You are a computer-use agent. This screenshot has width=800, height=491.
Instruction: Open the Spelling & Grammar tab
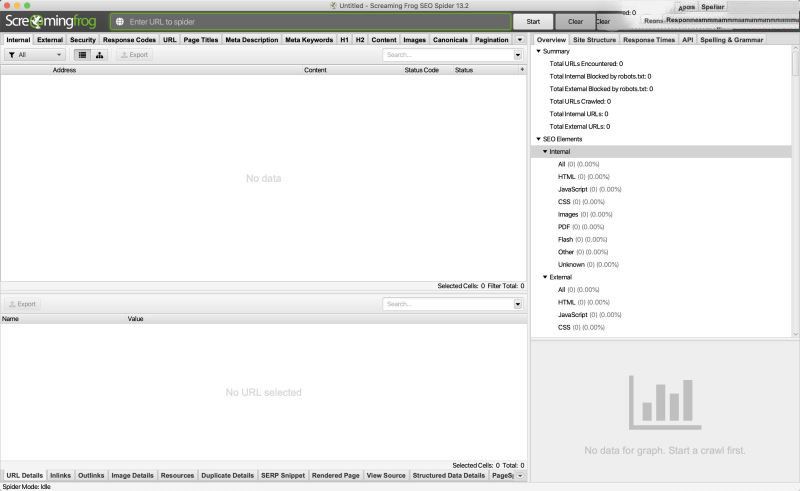pyautogui.click(x=731, y=40)
